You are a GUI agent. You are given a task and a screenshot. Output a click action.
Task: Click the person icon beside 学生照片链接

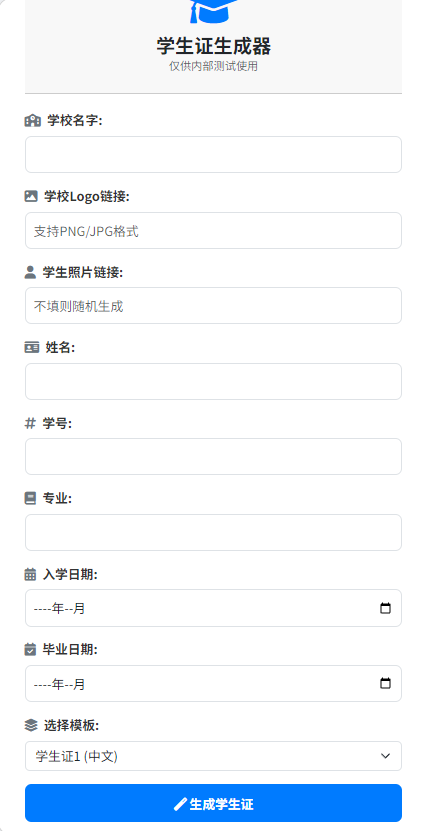point(30,272)
